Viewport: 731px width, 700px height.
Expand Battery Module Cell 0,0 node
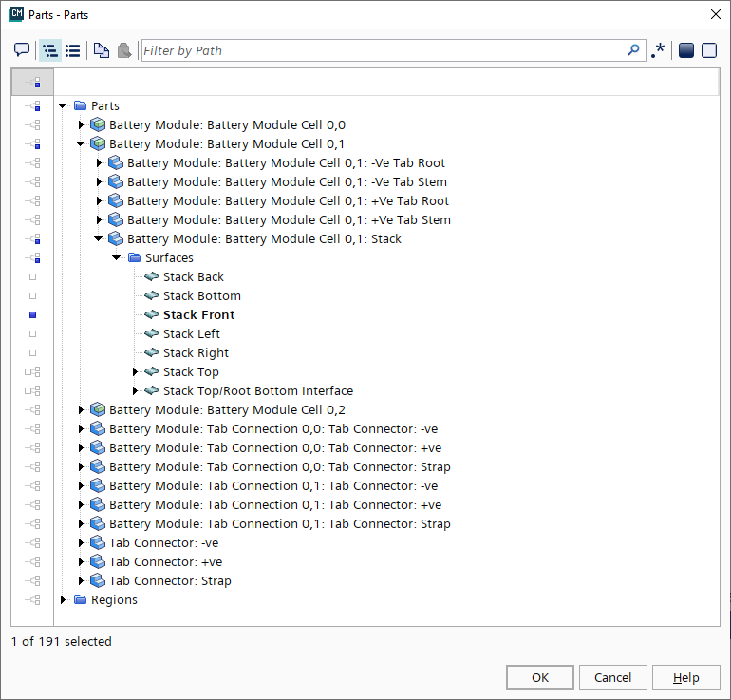point(81,124)
